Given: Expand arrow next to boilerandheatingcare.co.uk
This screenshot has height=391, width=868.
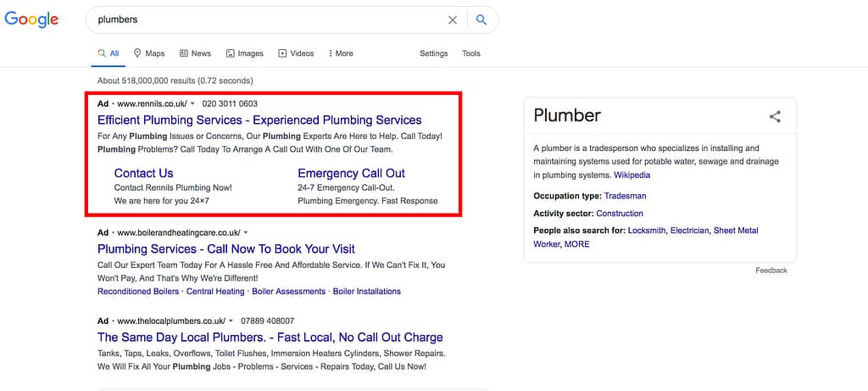Looking at the screenshot, I should tap(246, 232).
